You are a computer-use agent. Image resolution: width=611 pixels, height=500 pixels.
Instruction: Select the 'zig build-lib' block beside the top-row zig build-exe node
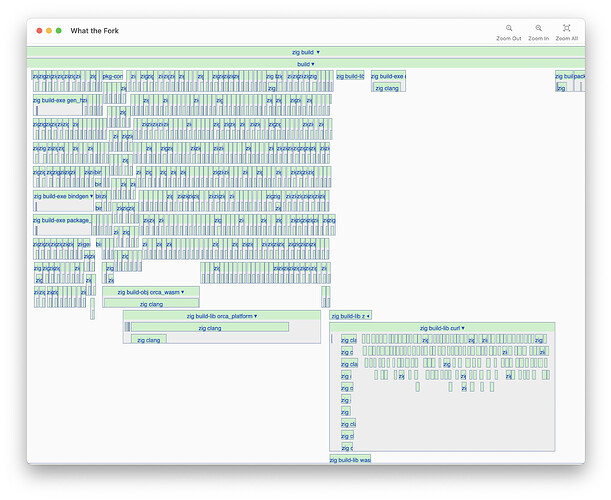[350, 76]
